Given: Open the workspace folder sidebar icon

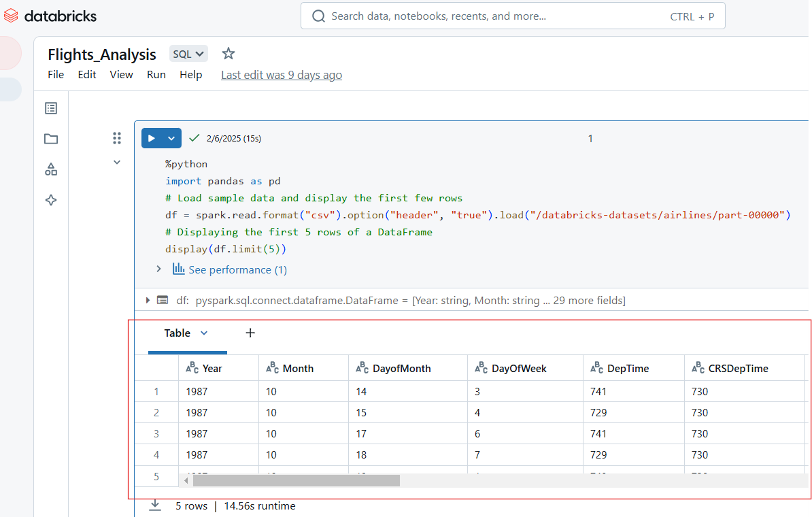Looking at the screenshot, I should pyautogui.click(x=51, y=139).
